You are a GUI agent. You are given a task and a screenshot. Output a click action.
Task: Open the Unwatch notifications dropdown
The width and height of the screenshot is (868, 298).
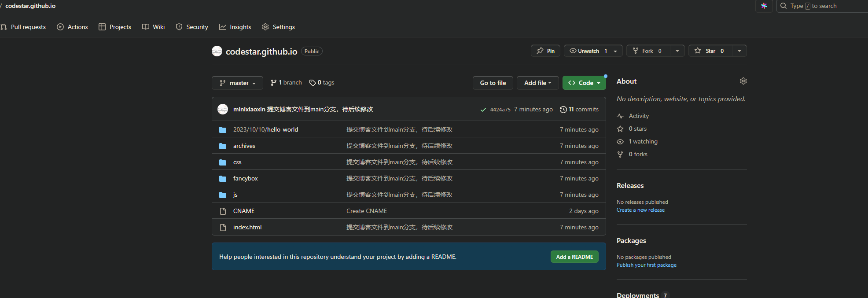coord(593,51)
